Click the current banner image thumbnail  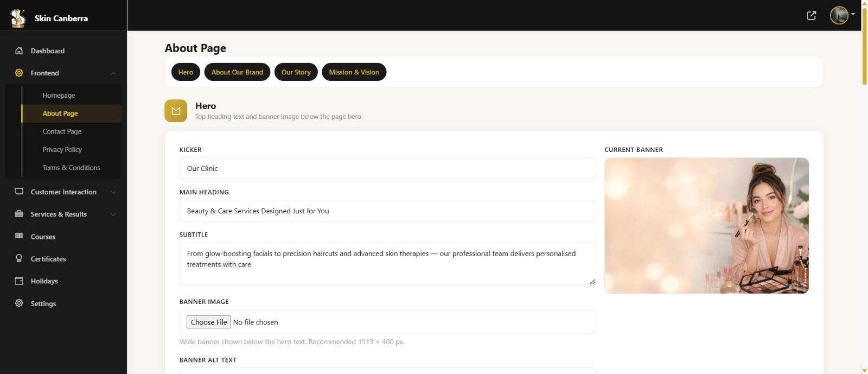(706, 226)
